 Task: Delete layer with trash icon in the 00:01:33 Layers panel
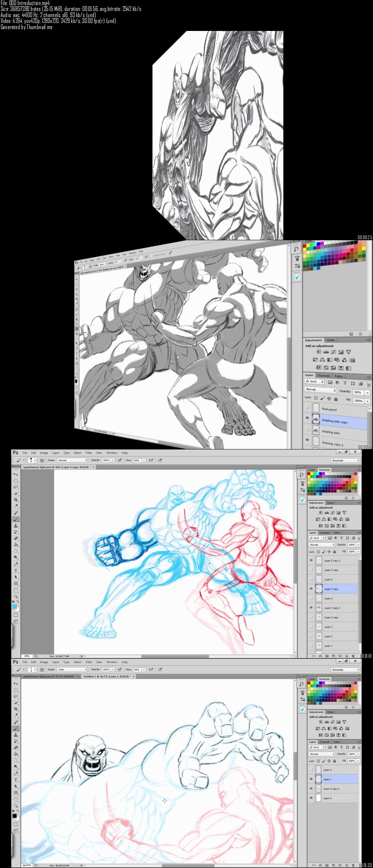pyautogui.click(x=353, y=865)
